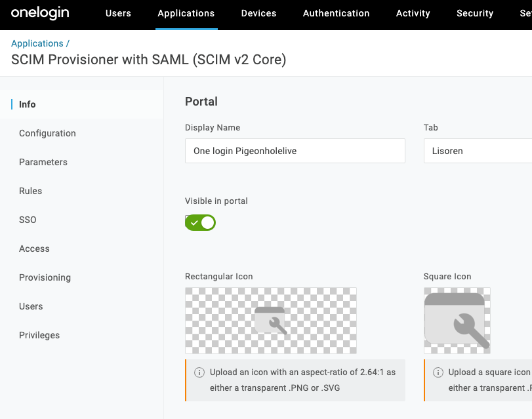Click the page title SCIM Provisioner with SAML
This screenshot has height=419, width=532.
tap(149, 60)
